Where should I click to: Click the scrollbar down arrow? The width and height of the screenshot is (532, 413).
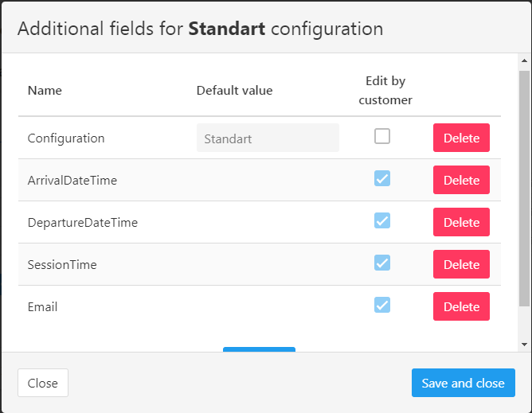pos(524,344)
